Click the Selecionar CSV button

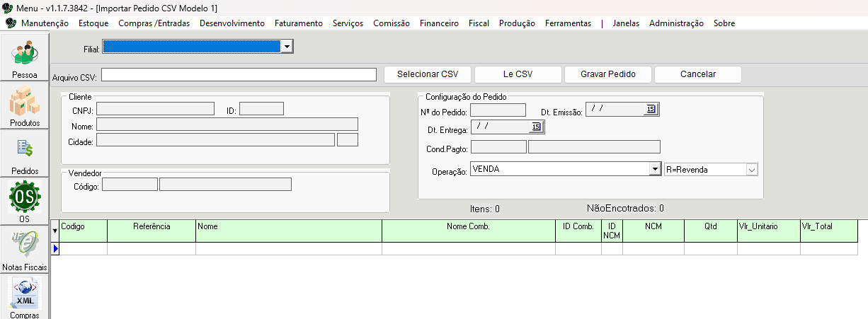point(428,74)
